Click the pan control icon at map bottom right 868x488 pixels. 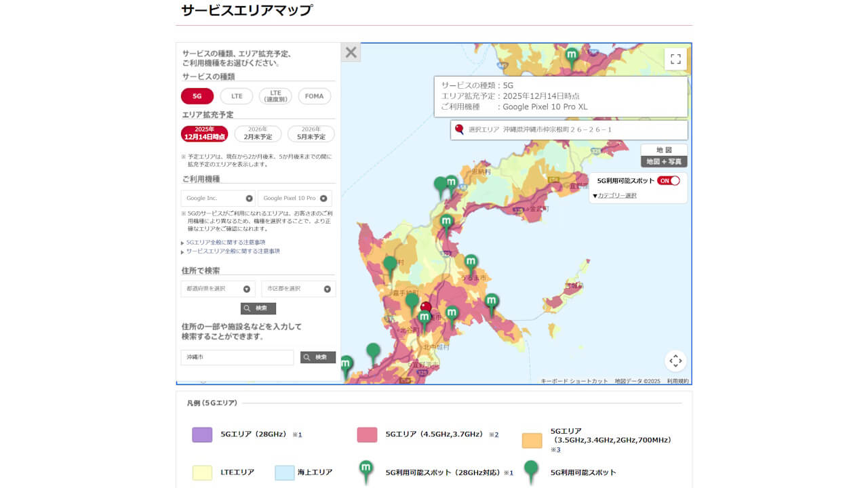click(x=675, y=361)
